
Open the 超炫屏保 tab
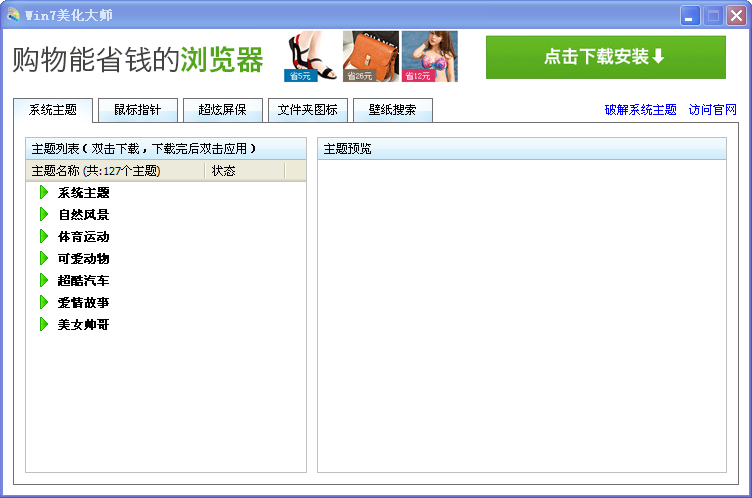click(223, 110)
